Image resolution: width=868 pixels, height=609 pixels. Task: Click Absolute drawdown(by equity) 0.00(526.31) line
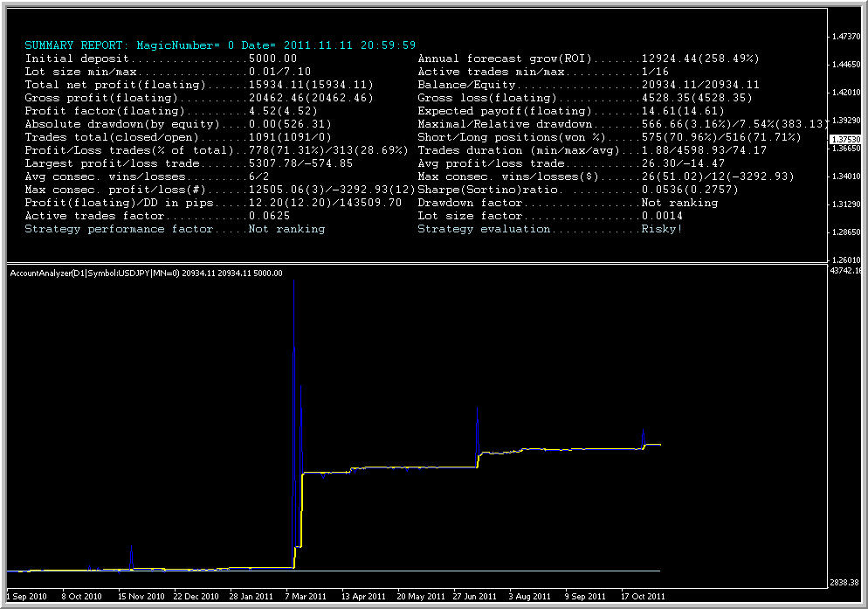[178, 124]
